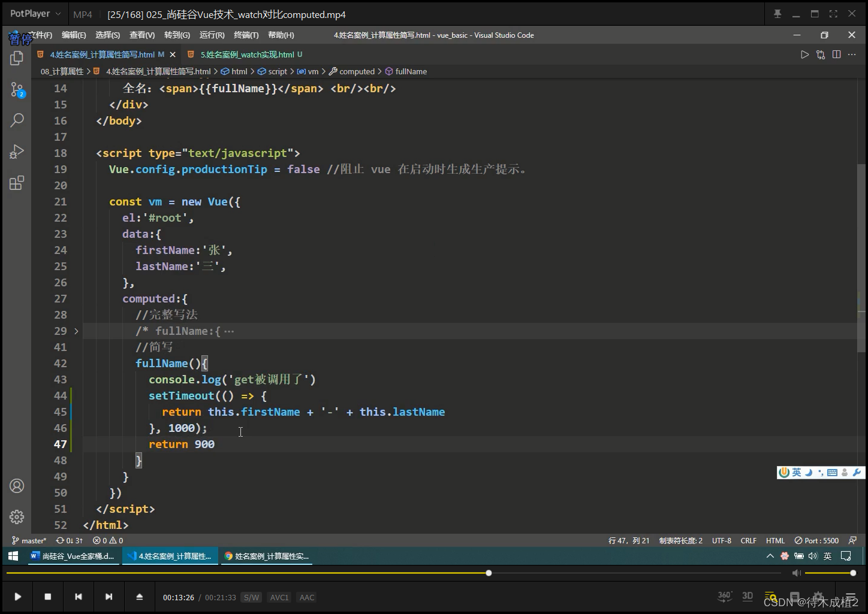The width and height of the screenshot is (868, 614).
Task: Click the script breadcrumb item
Action: [272, 71]
